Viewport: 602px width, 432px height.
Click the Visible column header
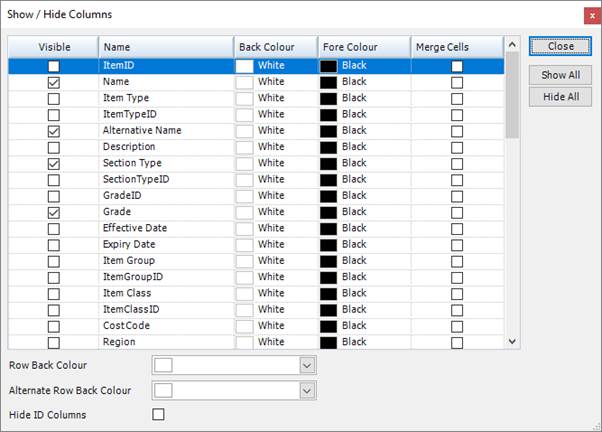click(54, 47)
